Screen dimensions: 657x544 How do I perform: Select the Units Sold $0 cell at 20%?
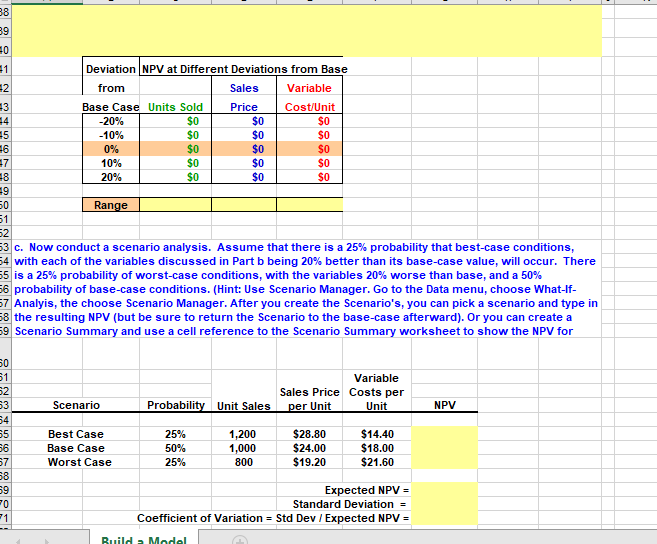point(176,177)
